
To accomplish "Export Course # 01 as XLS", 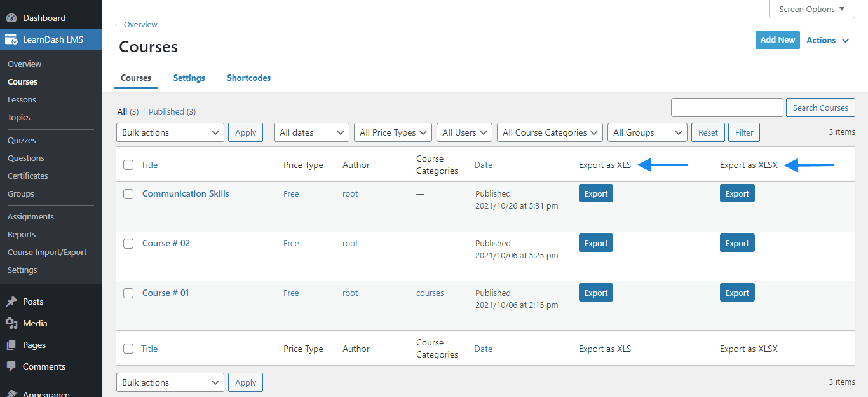I will [596, 293].
